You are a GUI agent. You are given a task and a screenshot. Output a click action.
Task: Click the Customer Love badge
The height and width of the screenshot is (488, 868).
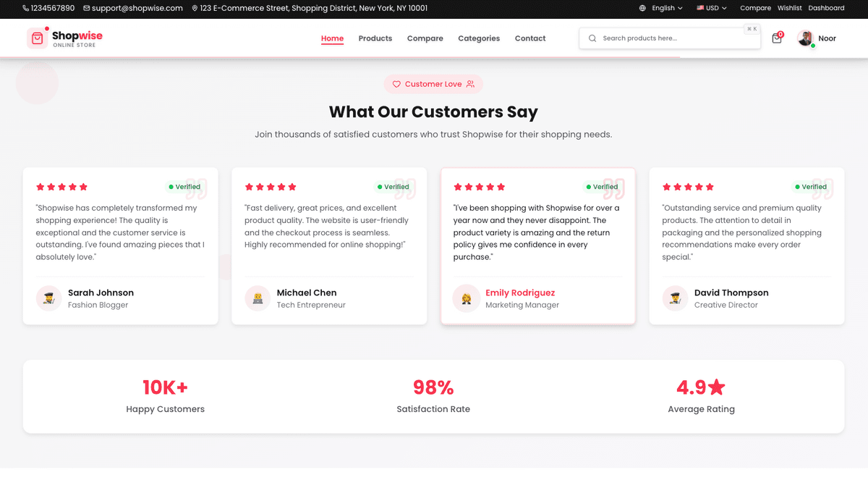[433, 84]
